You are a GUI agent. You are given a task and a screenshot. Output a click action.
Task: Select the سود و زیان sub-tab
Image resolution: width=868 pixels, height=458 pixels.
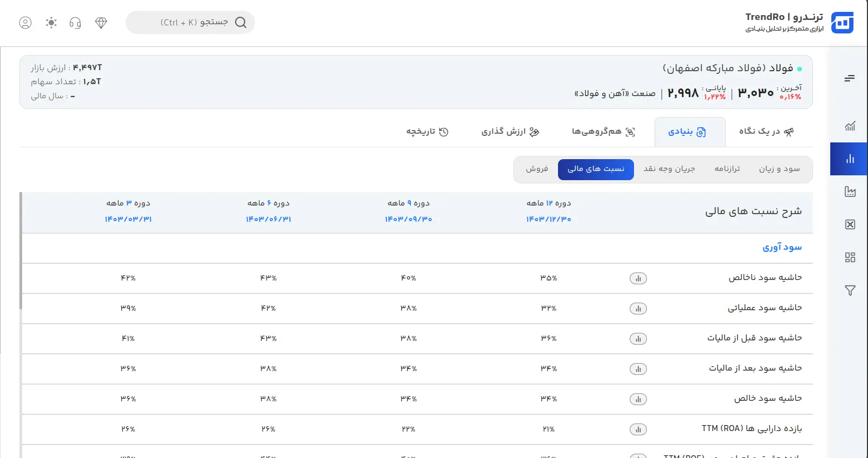coord(779,169)
